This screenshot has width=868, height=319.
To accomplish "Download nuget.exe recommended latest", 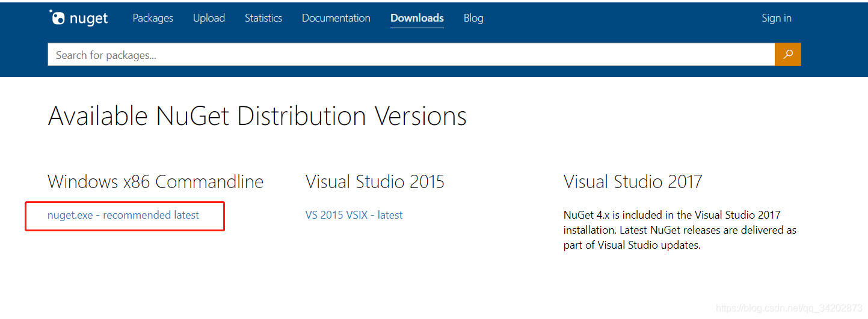I will (x=123, y=215).
